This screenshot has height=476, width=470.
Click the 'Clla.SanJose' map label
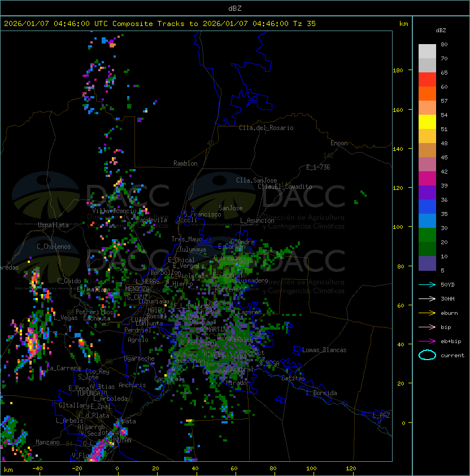click(256, 180)
